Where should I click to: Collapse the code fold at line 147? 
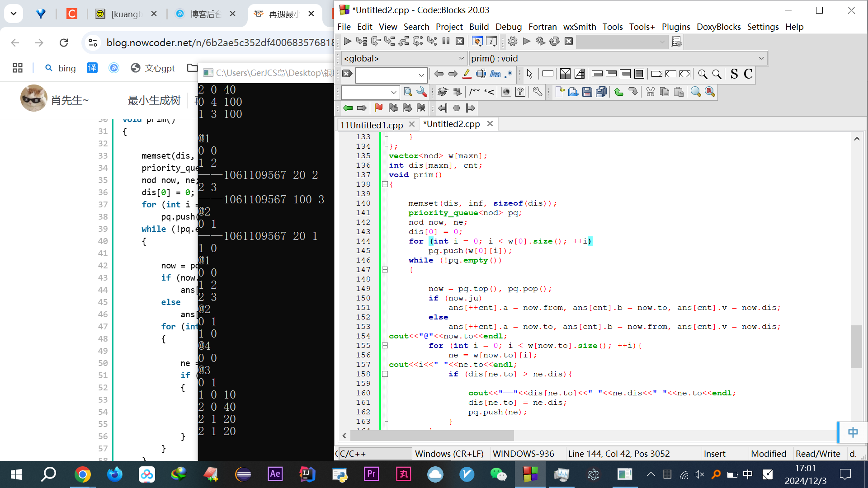click(x=385, y=270)
